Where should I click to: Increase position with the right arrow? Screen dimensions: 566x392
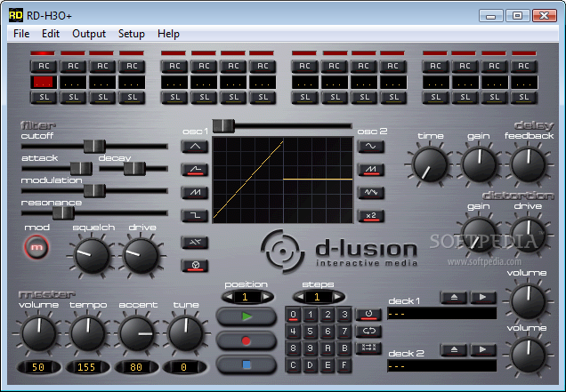click(x=267, y=297)
